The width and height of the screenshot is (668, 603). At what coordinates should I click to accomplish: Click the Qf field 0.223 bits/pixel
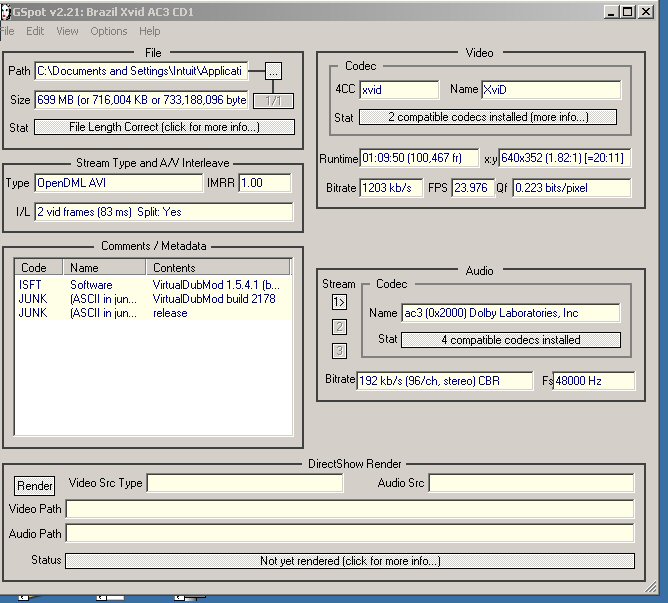[571, 188]
